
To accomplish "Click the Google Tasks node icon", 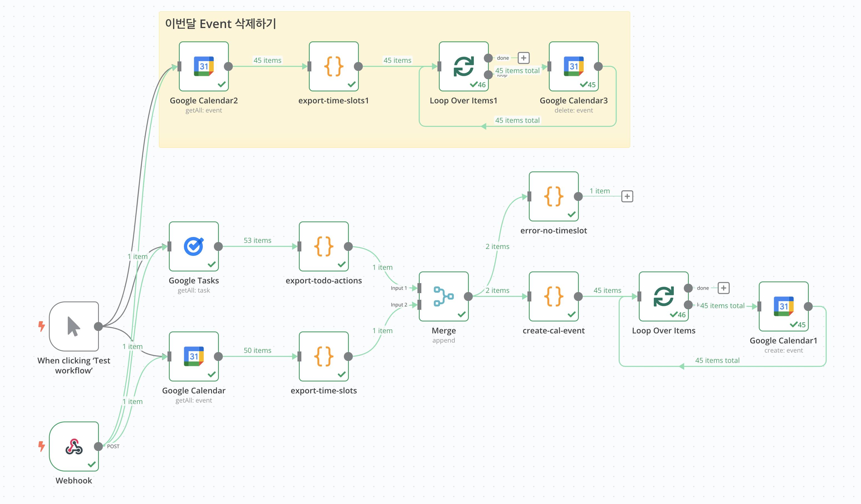I will [194, 246].
